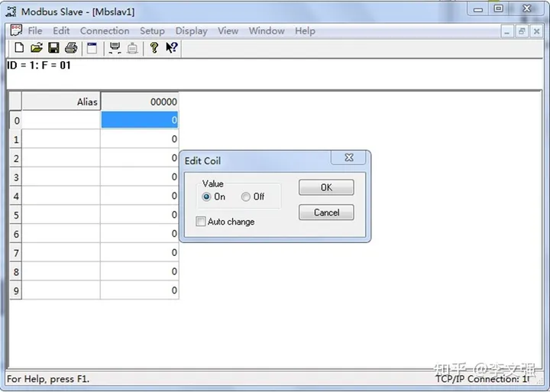550x392 pixels.
Task: Select coil value cell in row 6
Action: point(140,234)
